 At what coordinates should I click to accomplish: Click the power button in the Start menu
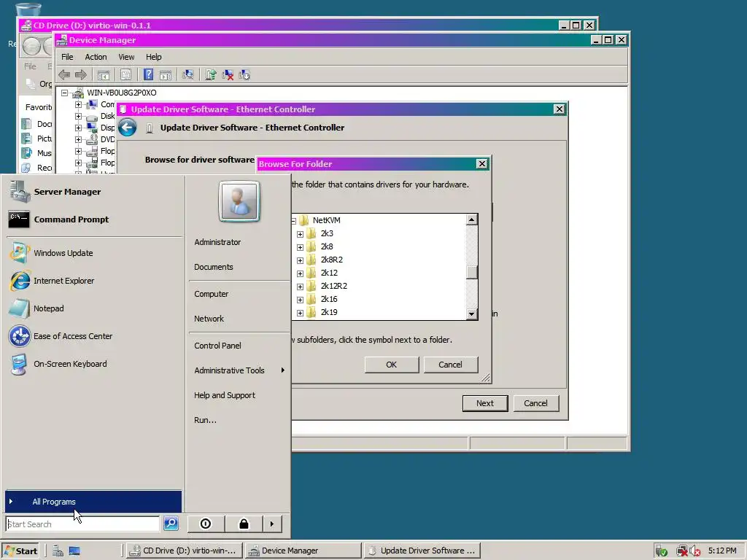click(206, 524)
